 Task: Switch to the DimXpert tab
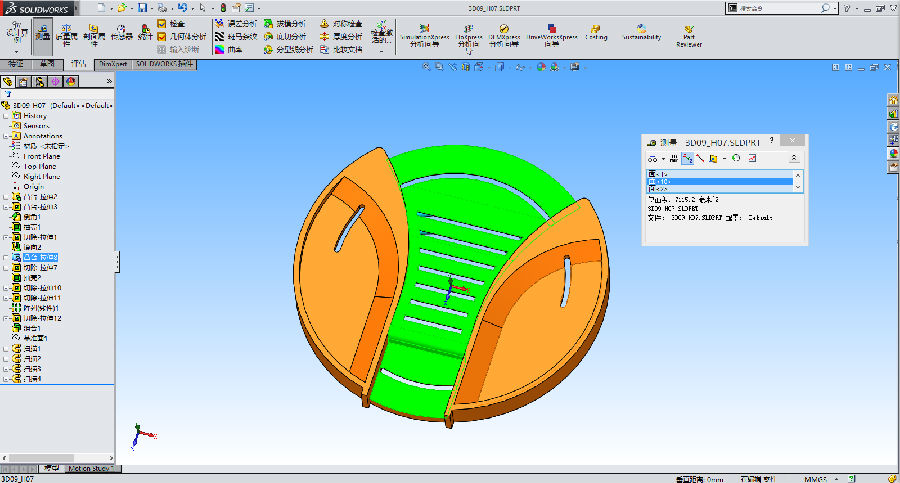[x=112, y=63]
